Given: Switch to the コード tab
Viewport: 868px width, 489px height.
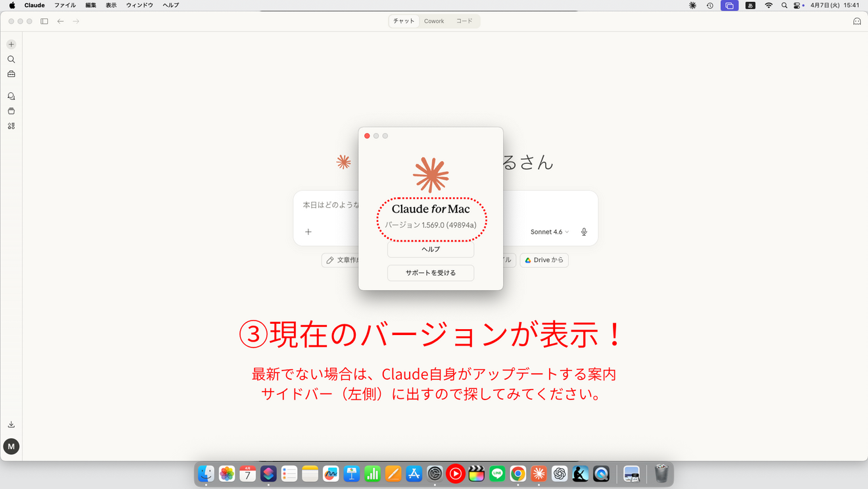Looking at the screenshot, I should point(464,21).
